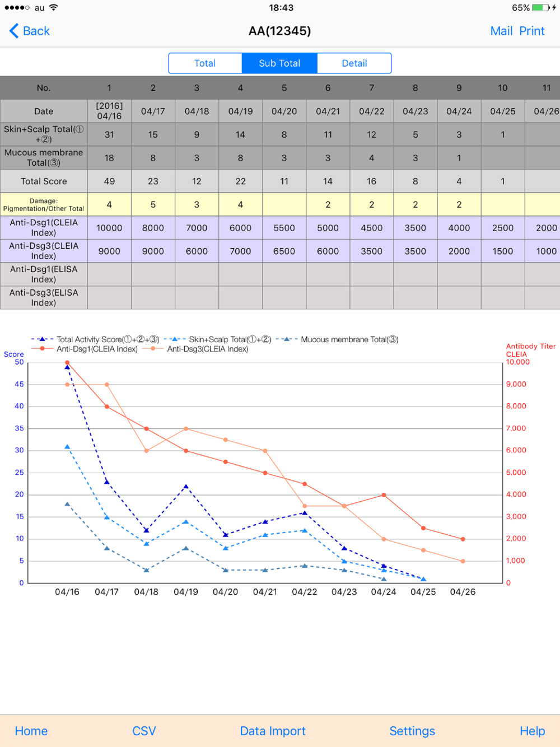The image size is (560, 747).
Task: Tap the Mail button
Action: tap(501, 31)
